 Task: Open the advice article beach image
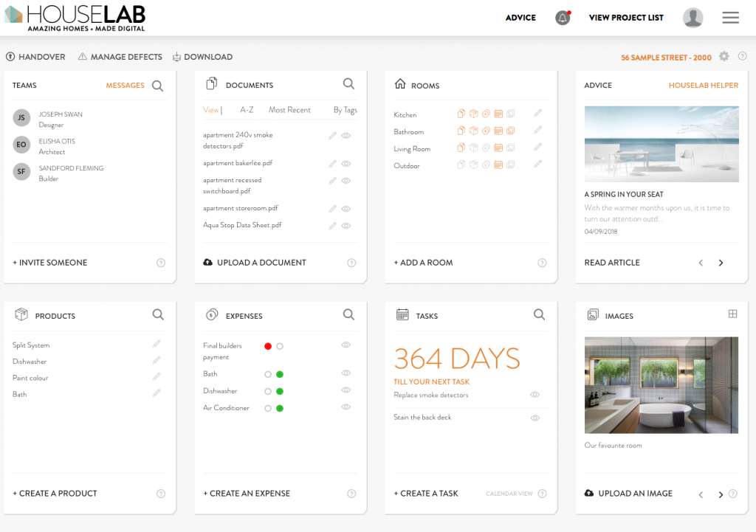pos(661,144)
